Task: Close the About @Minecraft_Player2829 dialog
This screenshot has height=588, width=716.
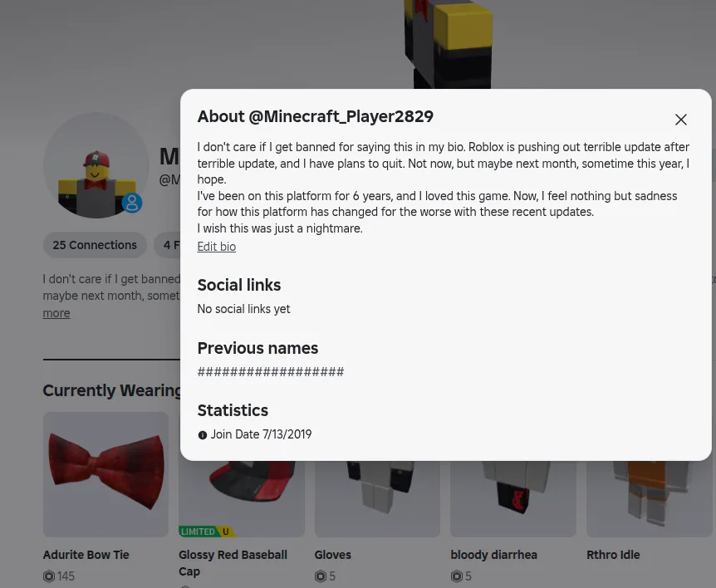Action: (x=681, y=120)
